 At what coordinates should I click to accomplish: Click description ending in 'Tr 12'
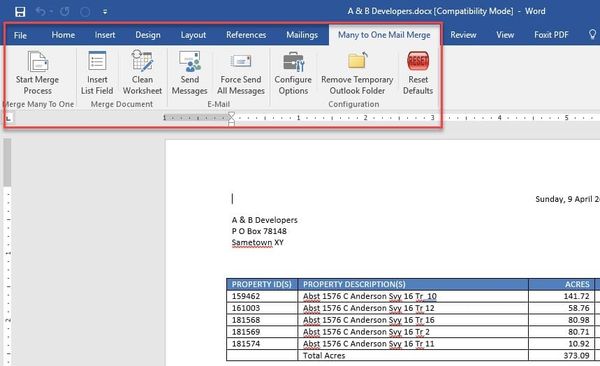tap(368, 308)
